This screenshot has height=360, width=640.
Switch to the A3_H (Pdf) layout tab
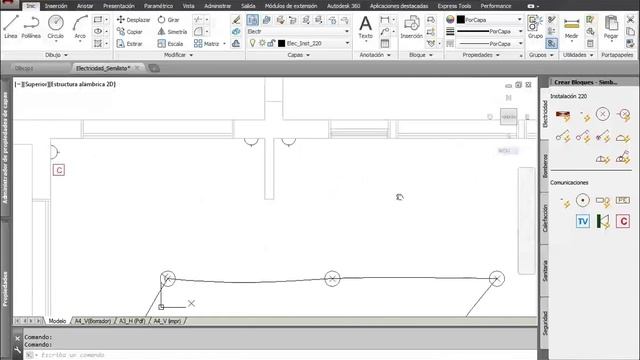click(132, 321)
